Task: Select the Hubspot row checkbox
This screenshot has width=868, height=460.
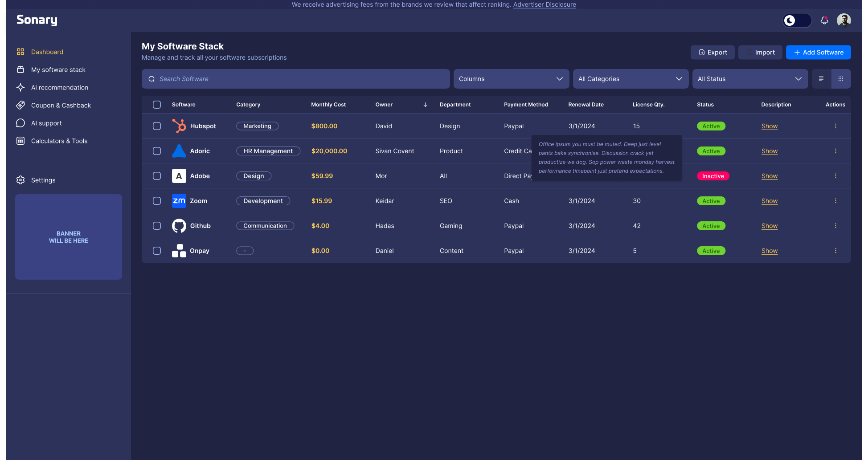Action: (x=157, y=126)
